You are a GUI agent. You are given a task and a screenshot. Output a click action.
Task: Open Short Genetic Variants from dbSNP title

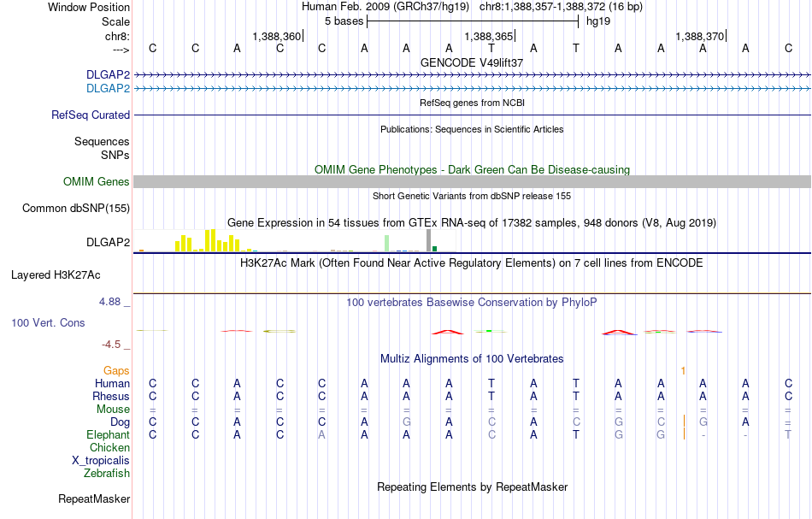click(x=472, y=196)
